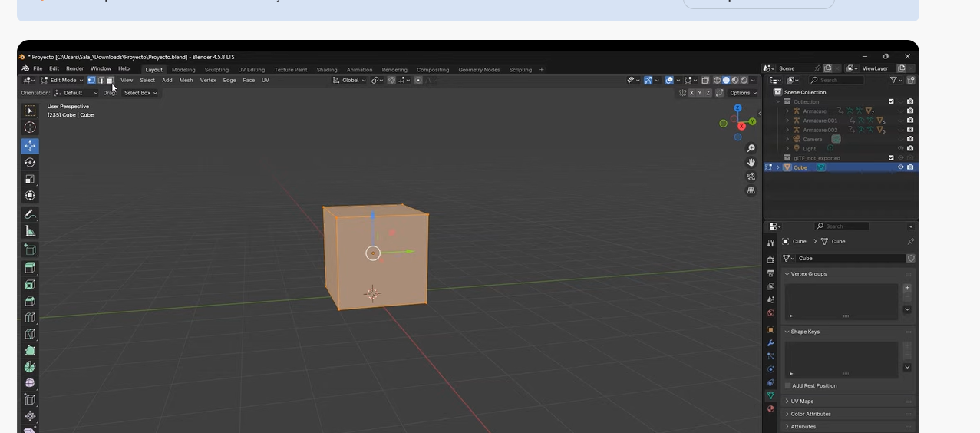Click the zoom magnifier viewport icon
This screenshot has width=980, height=433.
(751, 148)
